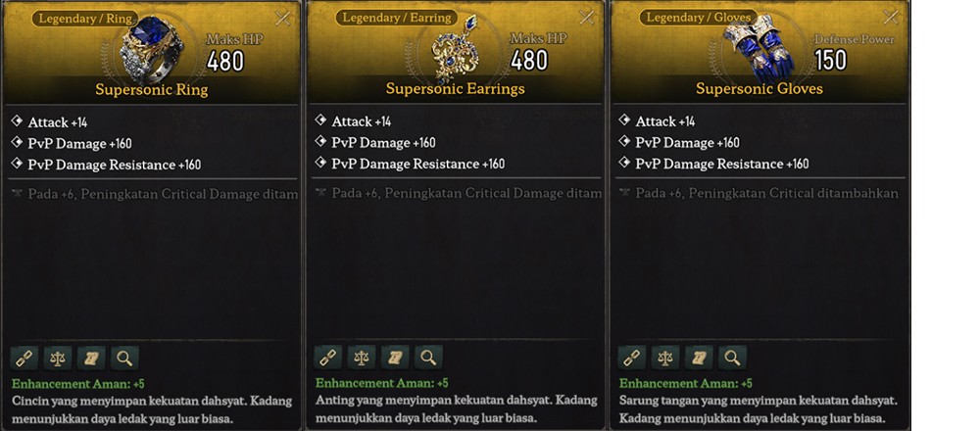Click magnifier search icon on Supersonic Earrings panel
The height and width of the screenshot is (431, 980).
point(428,358)
